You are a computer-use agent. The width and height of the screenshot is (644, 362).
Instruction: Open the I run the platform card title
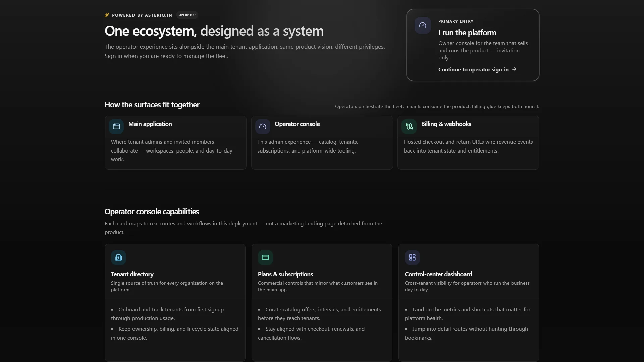coord(467,33)
